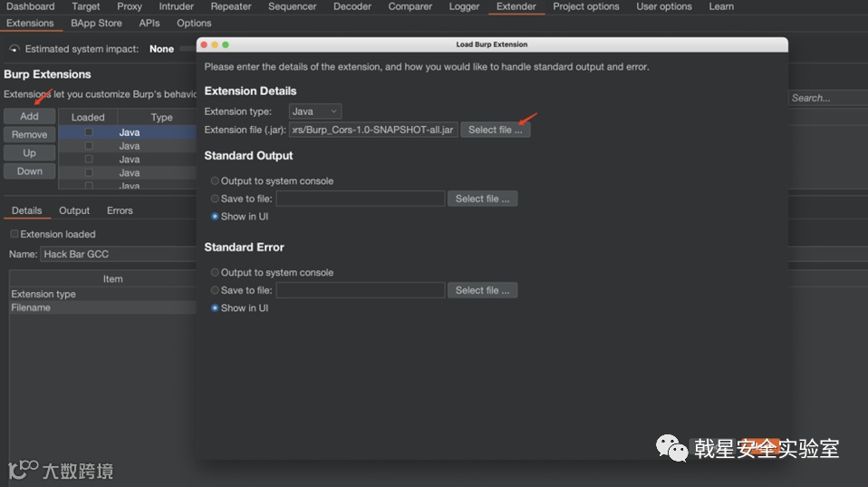Maximize the Load Burp Extension dialog
The width and height of the screenshot is (868, 487).
click(226, 44)
